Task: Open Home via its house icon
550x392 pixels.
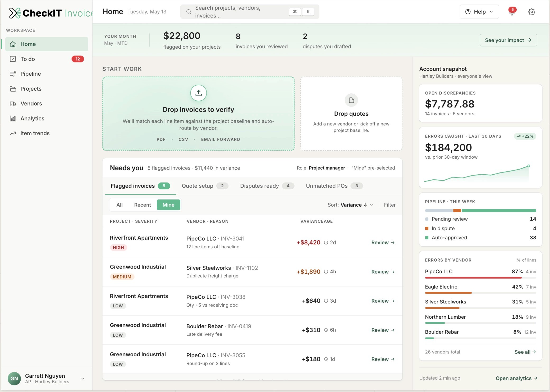Action: tap(13, 44)
